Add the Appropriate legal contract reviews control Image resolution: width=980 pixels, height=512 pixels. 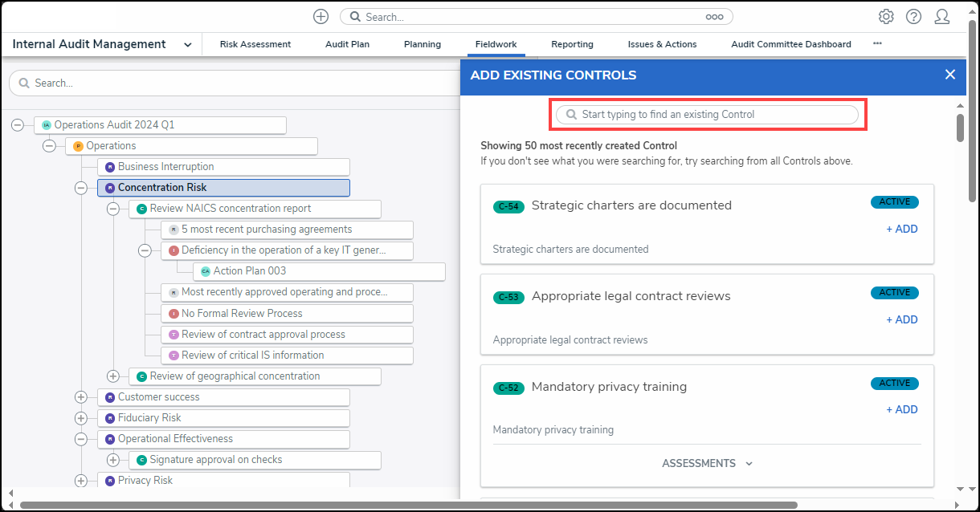[901, 319]
